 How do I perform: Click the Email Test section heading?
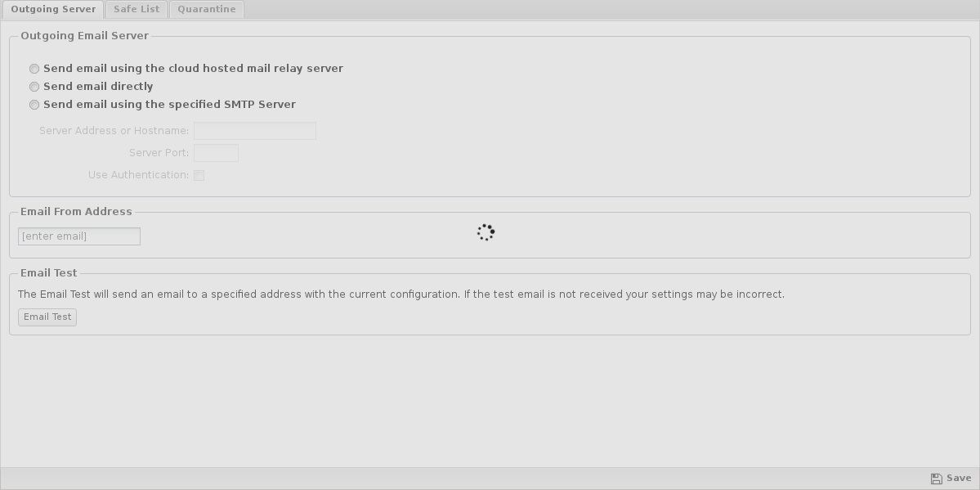49,273
